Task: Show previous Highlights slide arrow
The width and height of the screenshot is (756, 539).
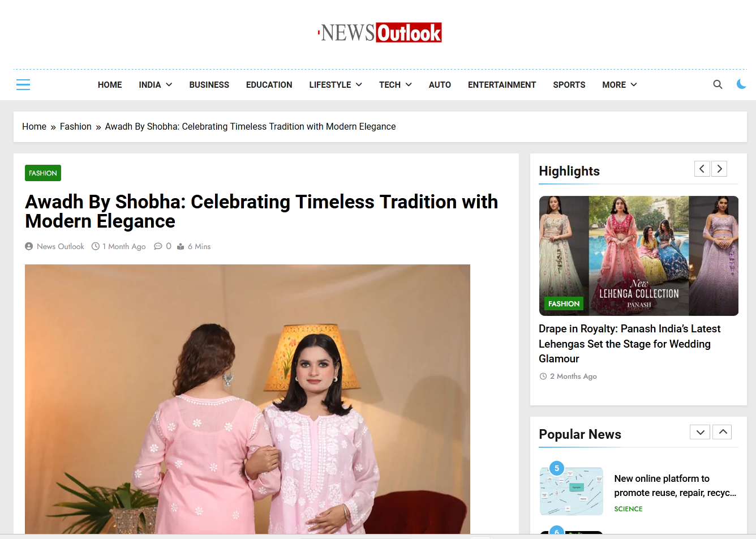Action: 702,169
